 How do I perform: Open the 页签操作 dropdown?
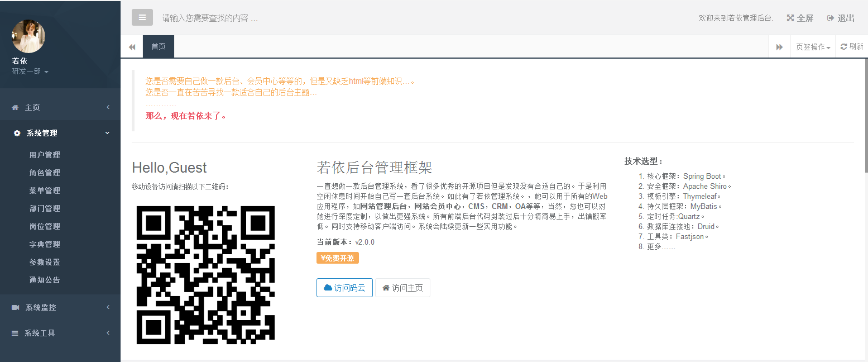(813, 47)
